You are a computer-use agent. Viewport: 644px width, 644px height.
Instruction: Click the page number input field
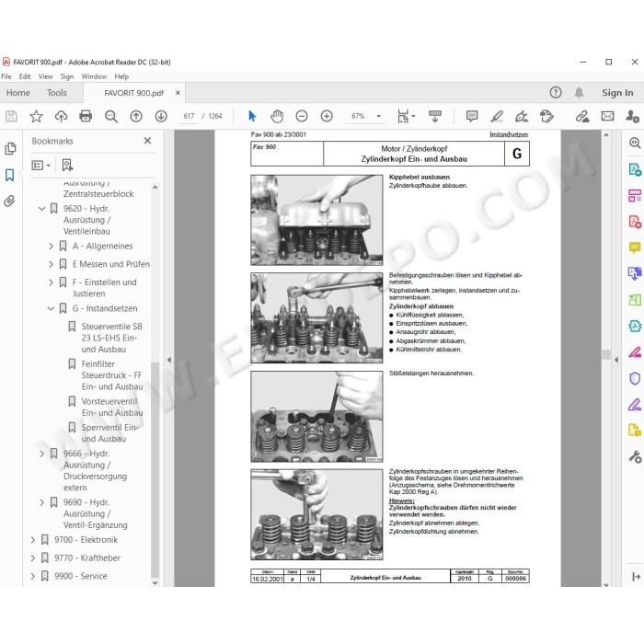click(x=190, y=116)
